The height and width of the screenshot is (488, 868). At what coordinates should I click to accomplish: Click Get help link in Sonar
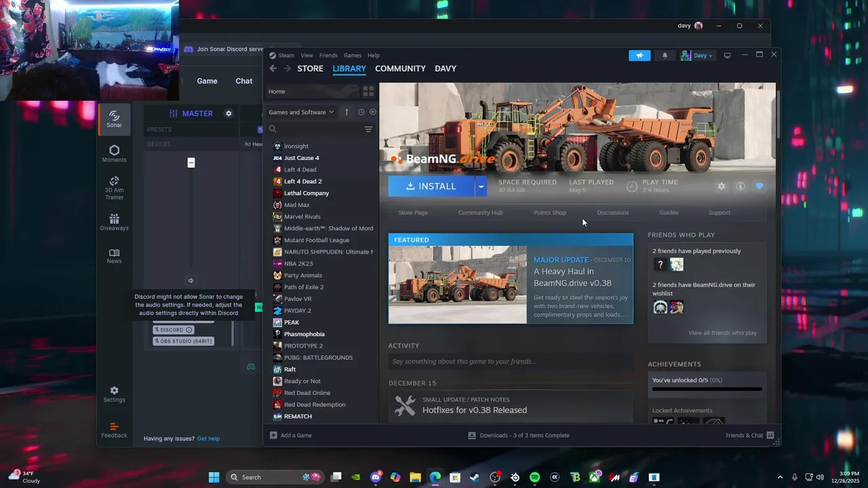pyautogui.click(x=208, y=439)
